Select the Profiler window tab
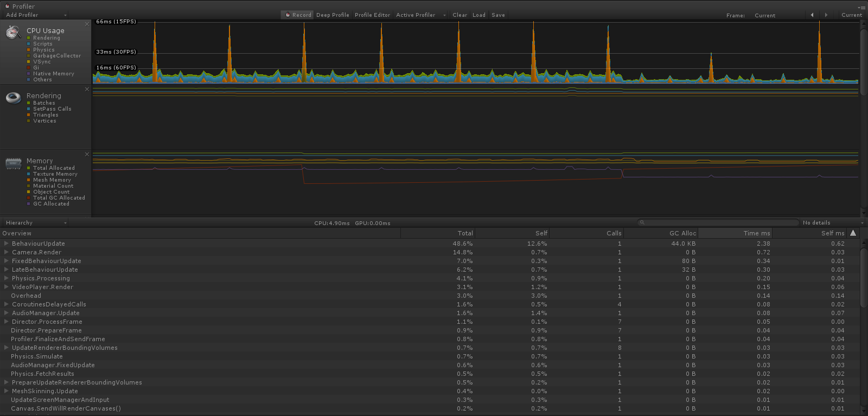This screenshot has width=868, height=416. pos(20,7)
